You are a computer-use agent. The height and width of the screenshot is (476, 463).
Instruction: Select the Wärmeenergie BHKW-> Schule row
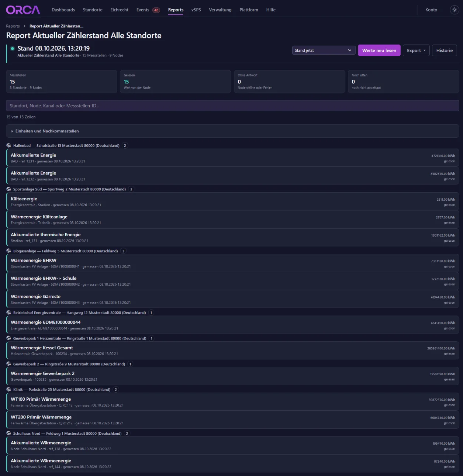click(232, 281)
